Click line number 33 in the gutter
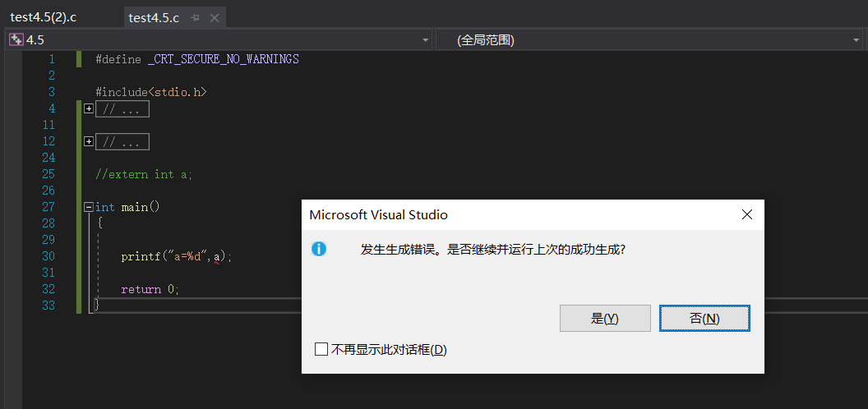The height and width of the screenshot is (409, 868). (x=48, y=305)
